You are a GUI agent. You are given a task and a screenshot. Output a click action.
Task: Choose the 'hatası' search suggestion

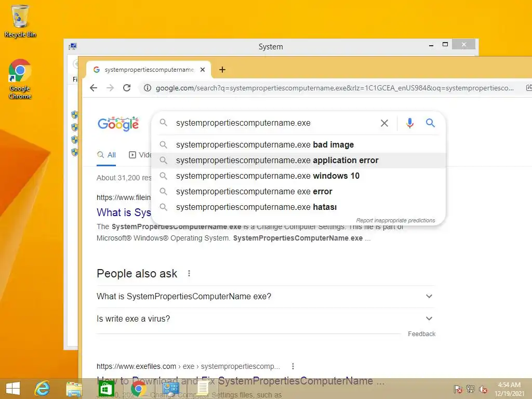298,207
